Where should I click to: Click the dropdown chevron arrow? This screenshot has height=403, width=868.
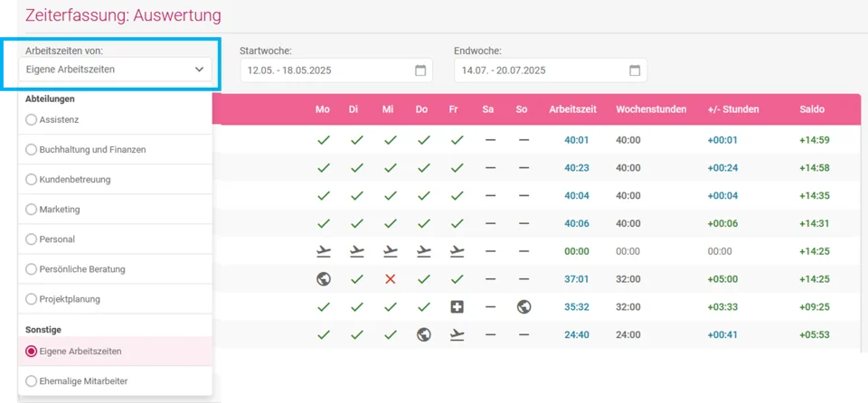click(199, 70)
